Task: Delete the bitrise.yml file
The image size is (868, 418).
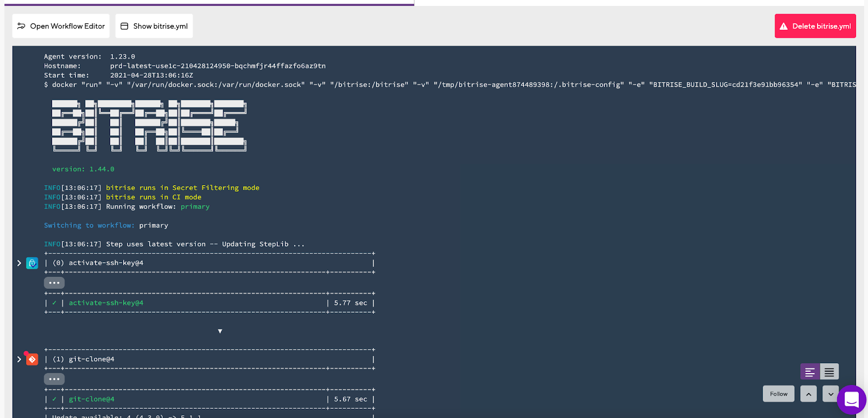Action: pos(815,26)
